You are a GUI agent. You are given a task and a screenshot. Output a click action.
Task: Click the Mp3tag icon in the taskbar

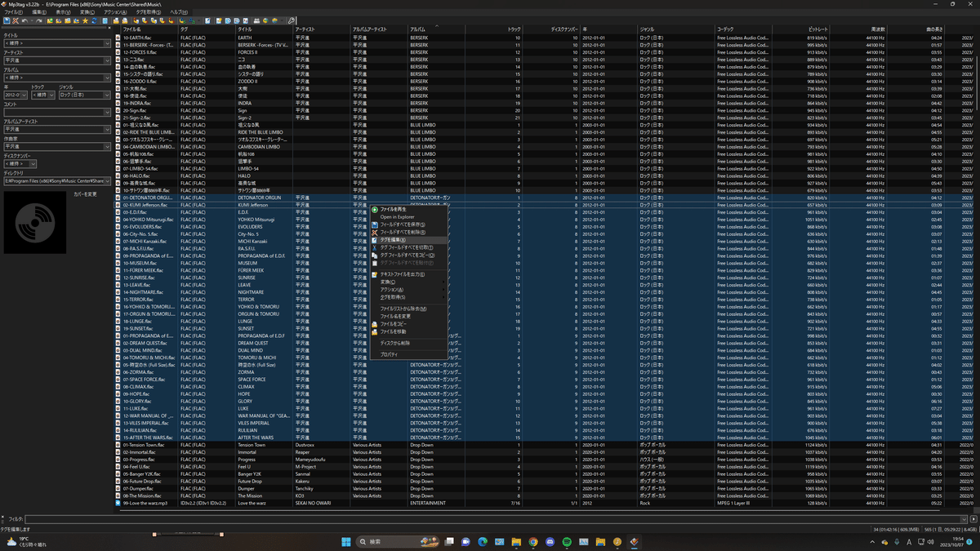coord(634,542)
